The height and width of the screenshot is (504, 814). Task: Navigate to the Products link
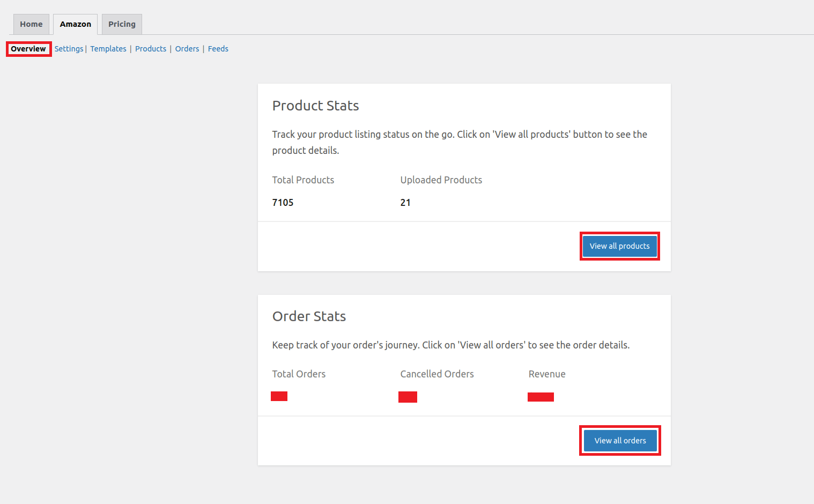[x=150, y=49]
